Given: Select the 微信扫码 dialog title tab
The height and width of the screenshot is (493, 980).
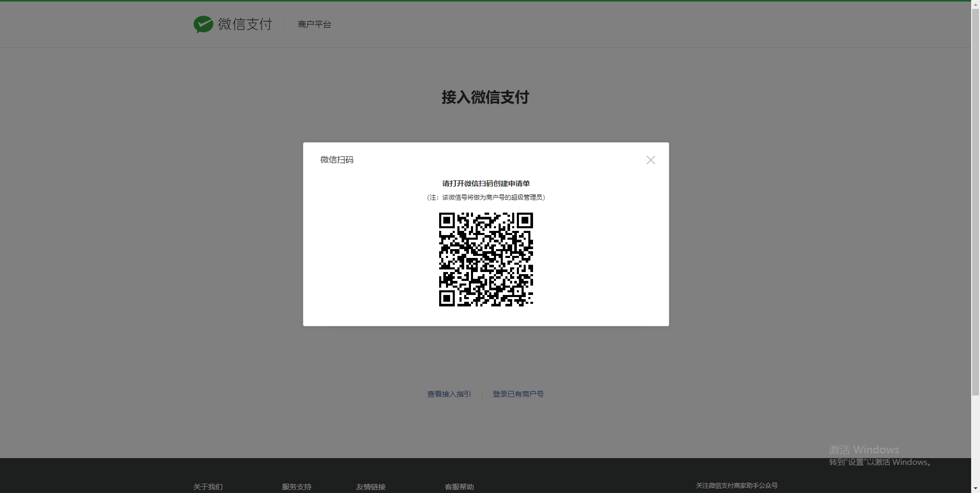Looking at the screenshot, I should [336, 160].
